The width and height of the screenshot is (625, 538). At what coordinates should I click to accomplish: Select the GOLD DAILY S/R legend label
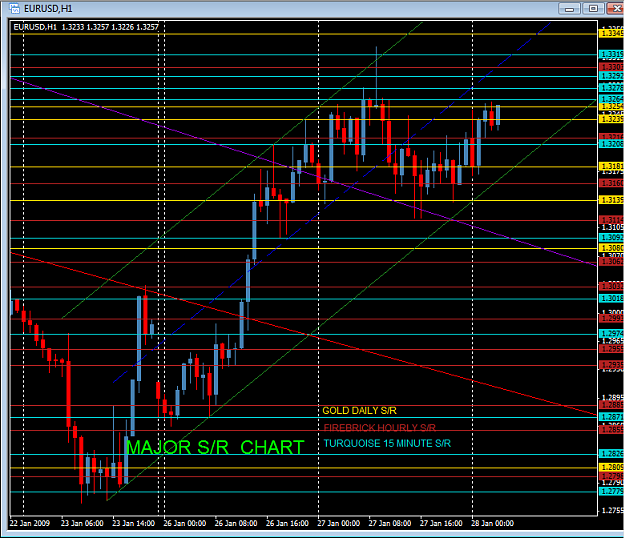click(360, 410)
